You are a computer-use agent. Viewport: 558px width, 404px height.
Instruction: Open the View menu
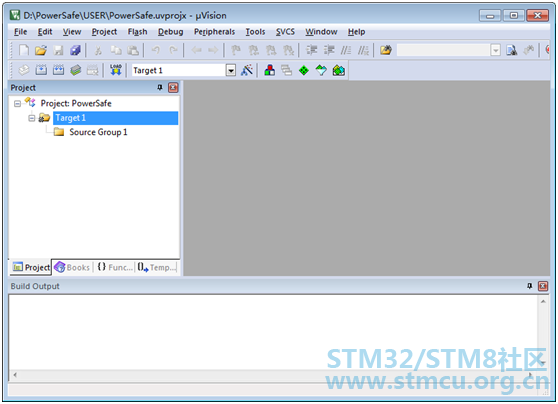(72, 32)
